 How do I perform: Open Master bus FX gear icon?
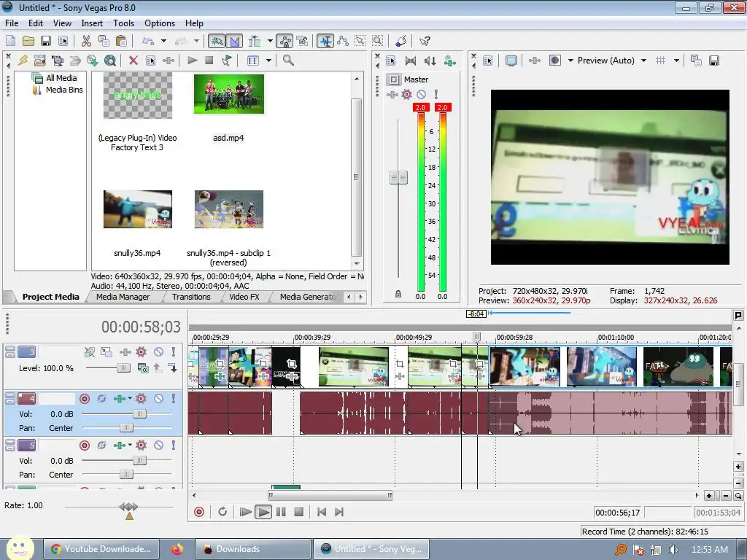(406, 94)
